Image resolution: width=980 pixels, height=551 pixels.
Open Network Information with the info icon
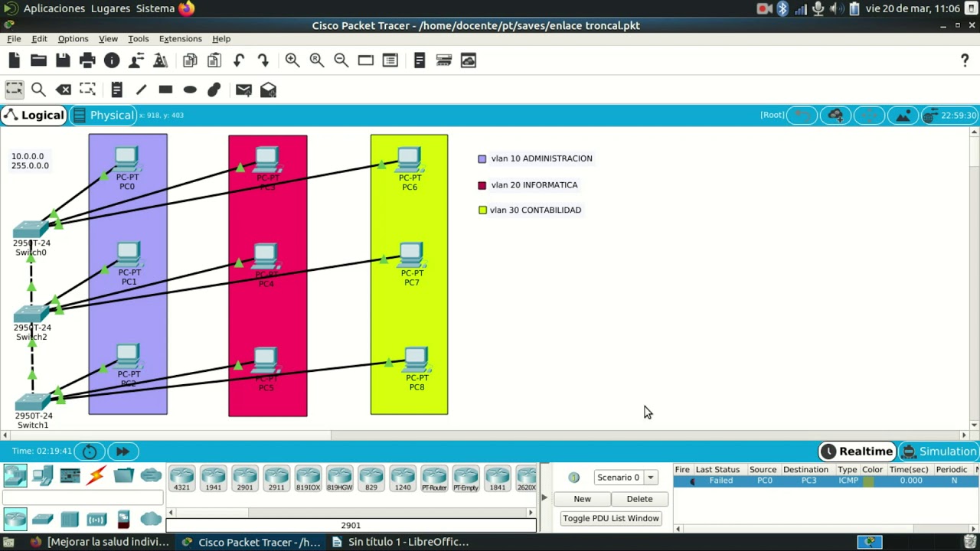pyautogui.click(x=112, y=60)
